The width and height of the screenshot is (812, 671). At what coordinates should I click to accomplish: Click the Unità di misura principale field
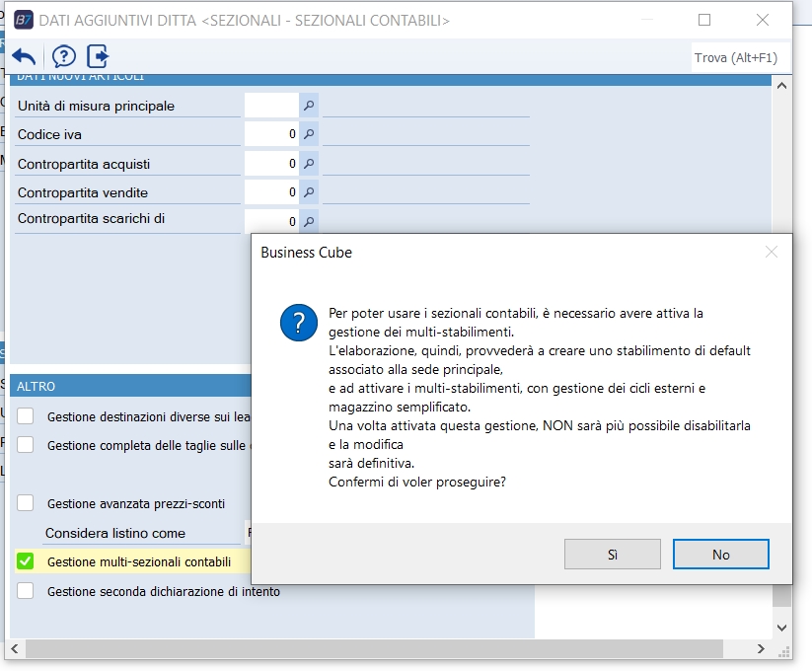click(x=271, y=106)
